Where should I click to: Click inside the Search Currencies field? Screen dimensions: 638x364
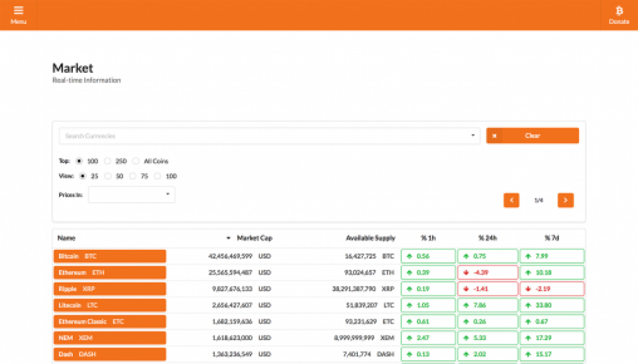click(213, 136)
